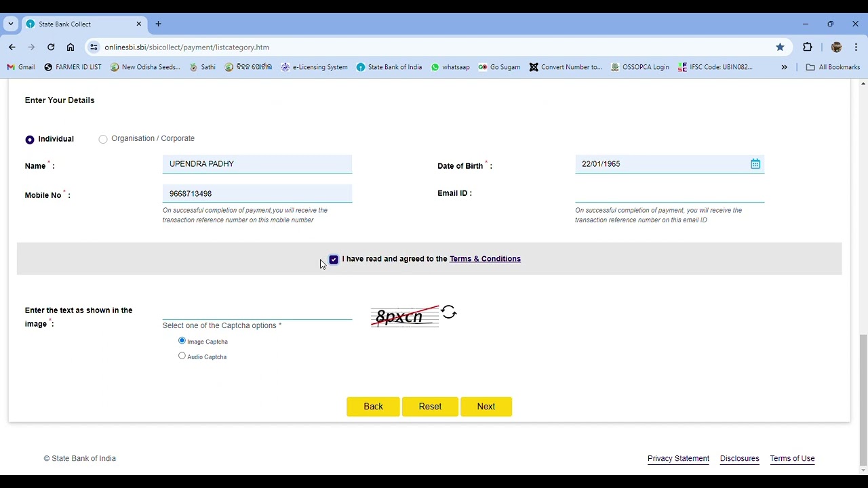Untick the Terms & Conditions agreement checkbox
The height and width of the screenshot is (488, 868).
pyautogui.click(x=334, y=260)
